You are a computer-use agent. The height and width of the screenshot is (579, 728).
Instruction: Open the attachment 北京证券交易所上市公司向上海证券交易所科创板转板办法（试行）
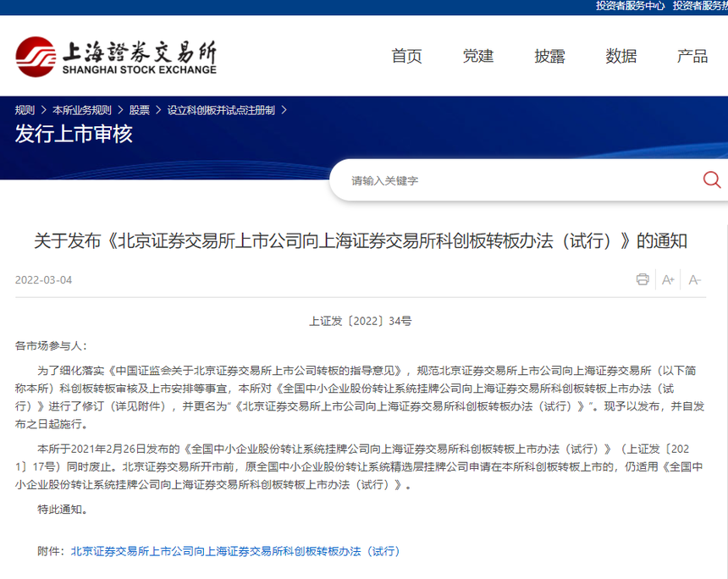point(235,551)
